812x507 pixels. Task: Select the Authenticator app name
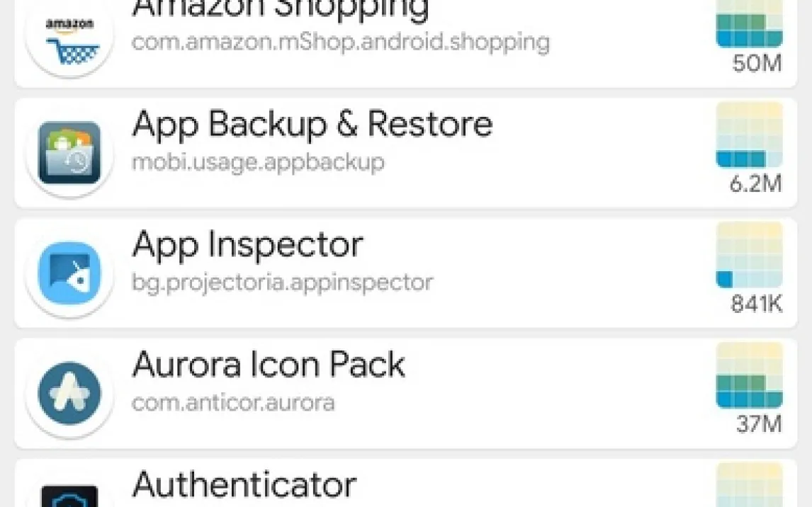click(x=244, y=486)
